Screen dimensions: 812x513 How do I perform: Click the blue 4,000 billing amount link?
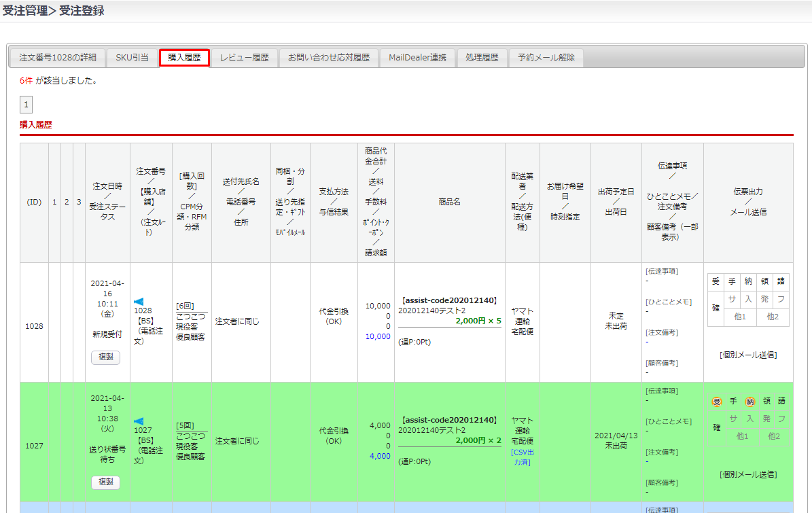pyautogui.click(x=380, y=456)
